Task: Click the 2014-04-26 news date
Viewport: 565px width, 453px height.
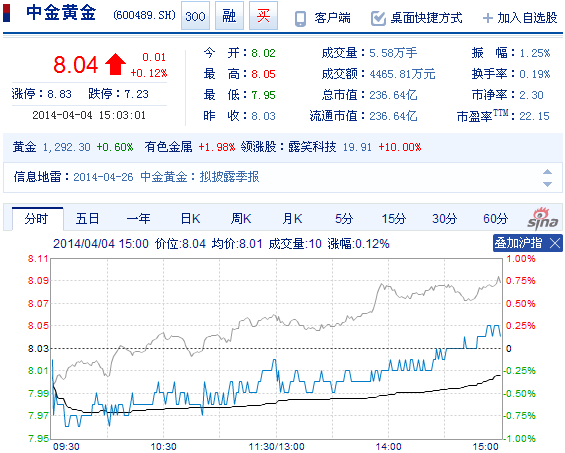Action: click(103, 177)
